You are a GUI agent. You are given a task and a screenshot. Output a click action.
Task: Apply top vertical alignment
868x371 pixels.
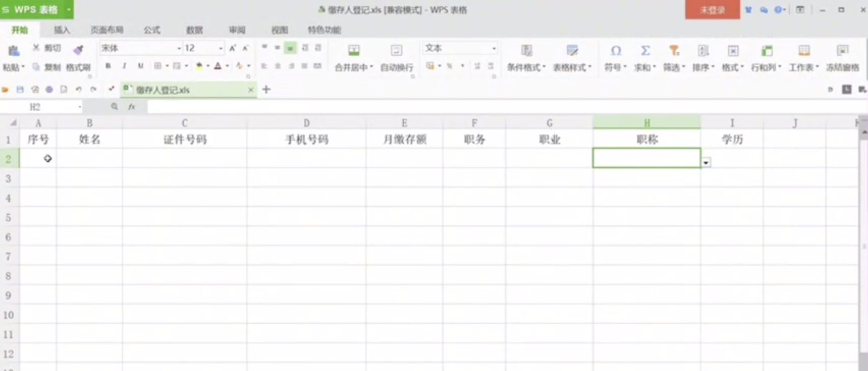click(264, 48)
